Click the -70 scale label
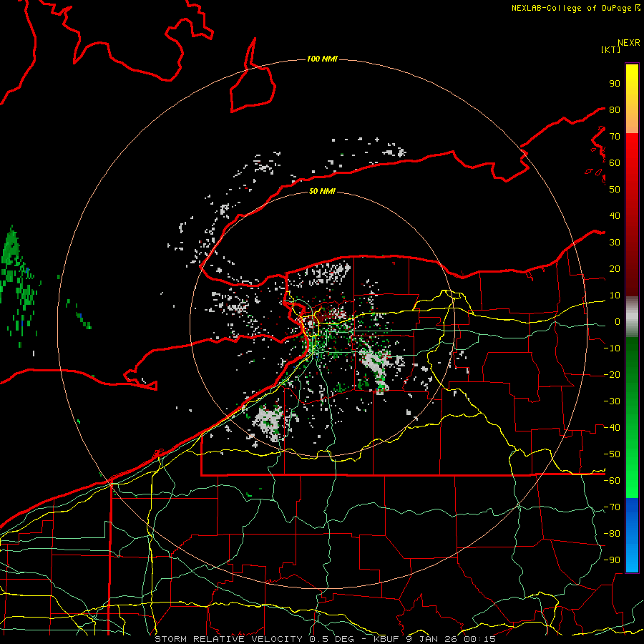644x644 pixels. 612,507
